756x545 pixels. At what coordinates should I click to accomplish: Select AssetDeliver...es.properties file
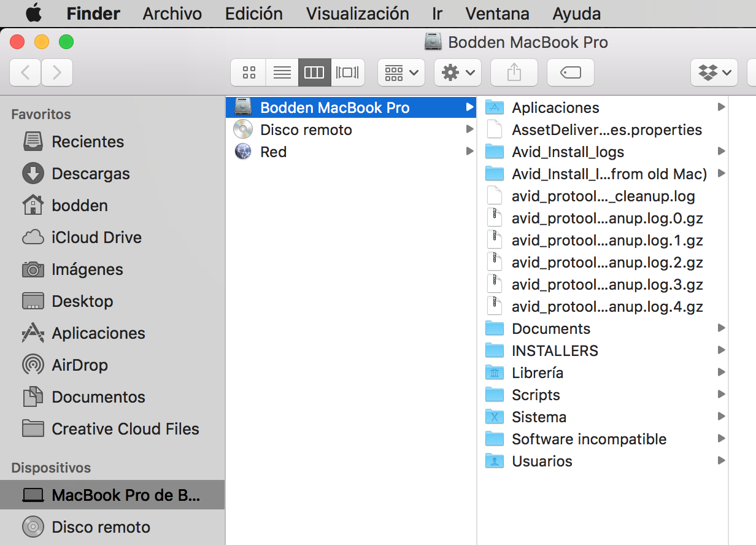click(x=603, y=129)
